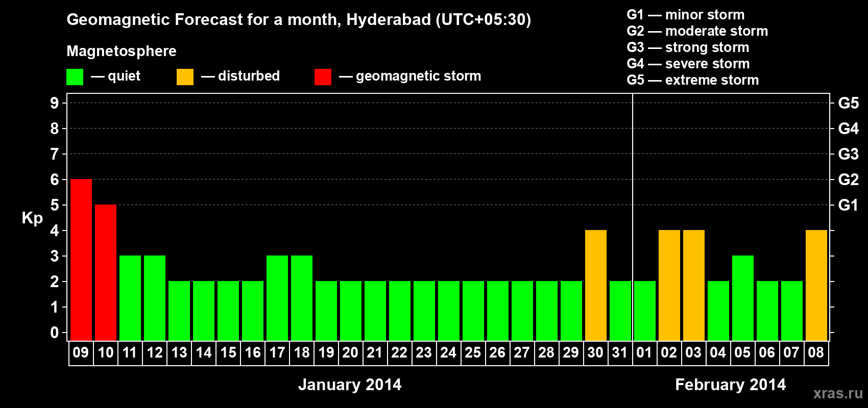Click the Kp value 0 on the axis

pyautogui.click(x=55, y=333)
